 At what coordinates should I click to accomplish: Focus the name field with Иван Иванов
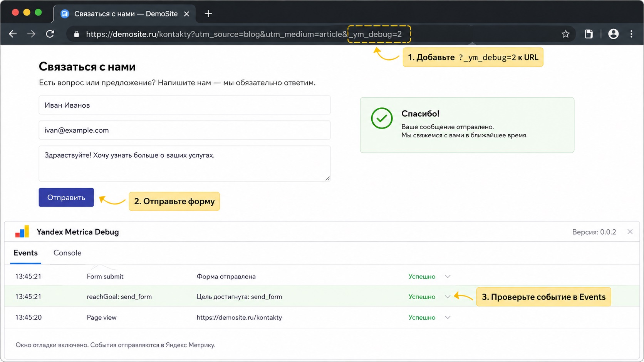click(x=184, y=105)
